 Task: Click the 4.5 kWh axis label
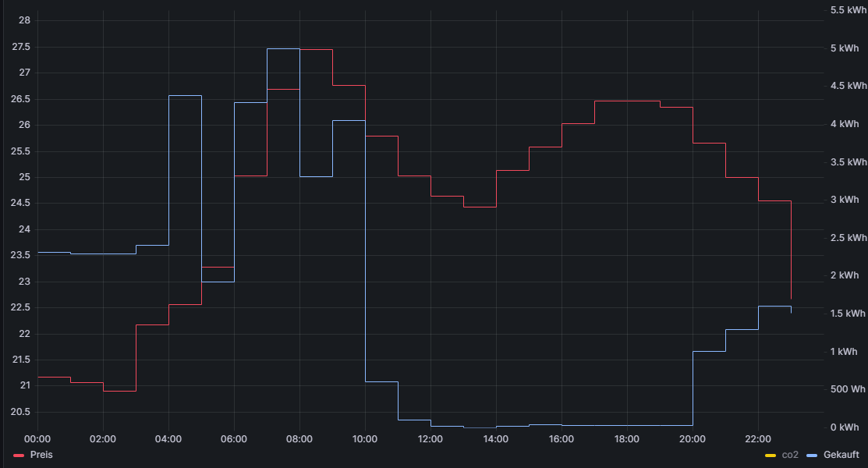(x=849, y=86)
